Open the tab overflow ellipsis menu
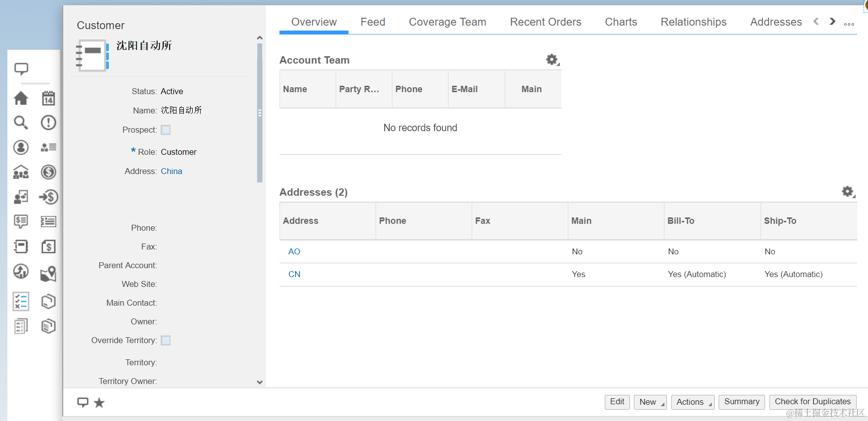868x421 pixels. click(x=849, y=24)
